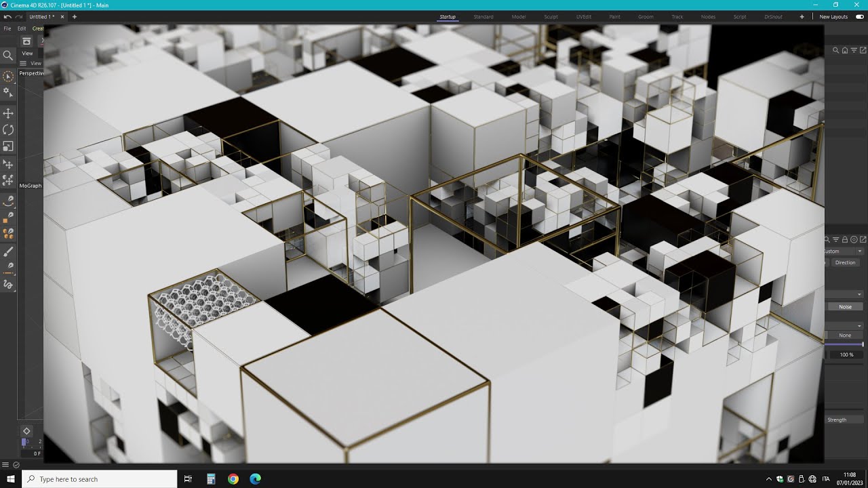This screenshot has width=868, height=488.
Task: Select the Live Selection tool
Action: click(8, 77)
